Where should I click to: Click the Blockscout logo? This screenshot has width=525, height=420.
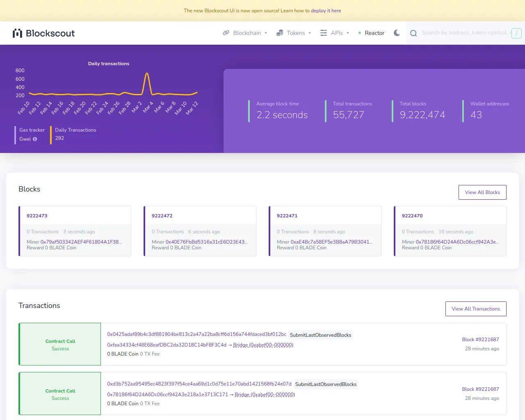pyautogui.click(x=44, y=33)
